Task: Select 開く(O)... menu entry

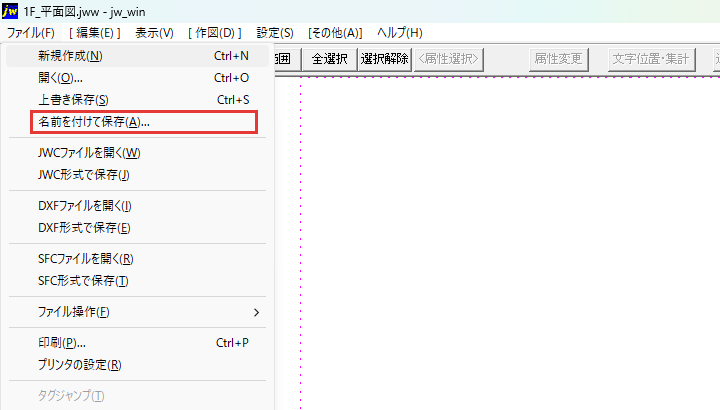Action: pos(137,78)
